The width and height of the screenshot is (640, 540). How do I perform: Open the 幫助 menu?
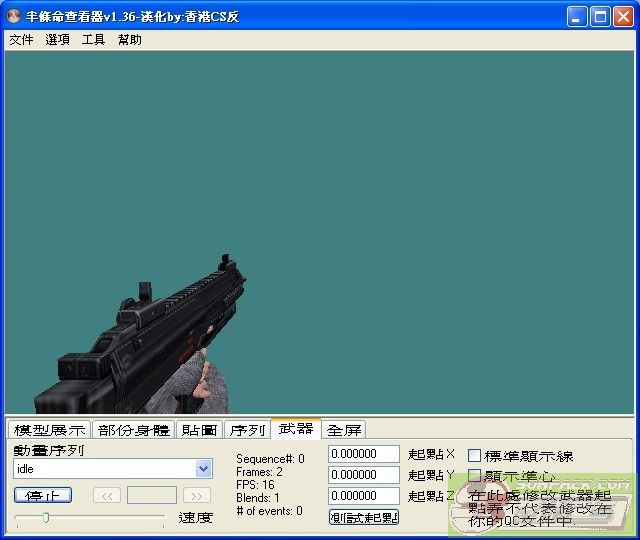(x=129, y=40)
